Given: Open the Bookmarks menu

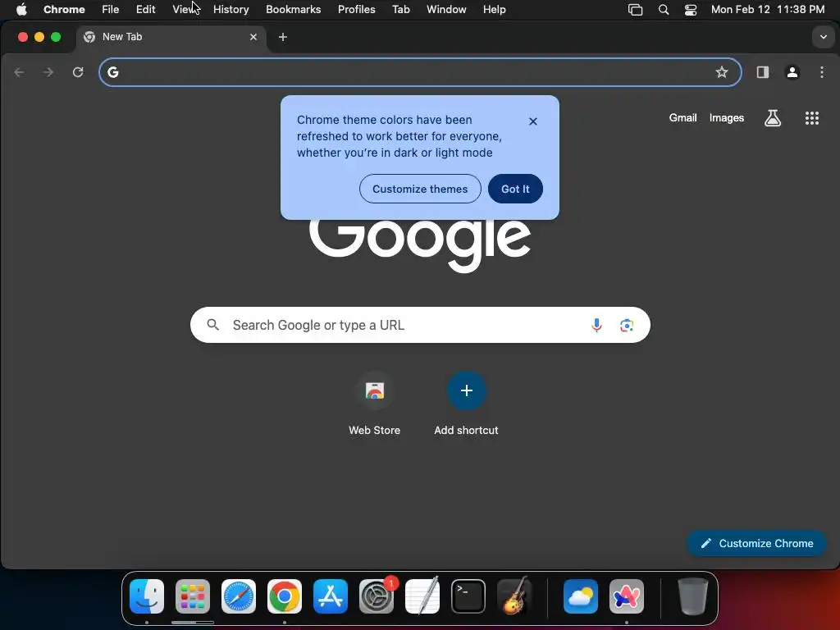Looking at the screenshot, I should 293,10.
